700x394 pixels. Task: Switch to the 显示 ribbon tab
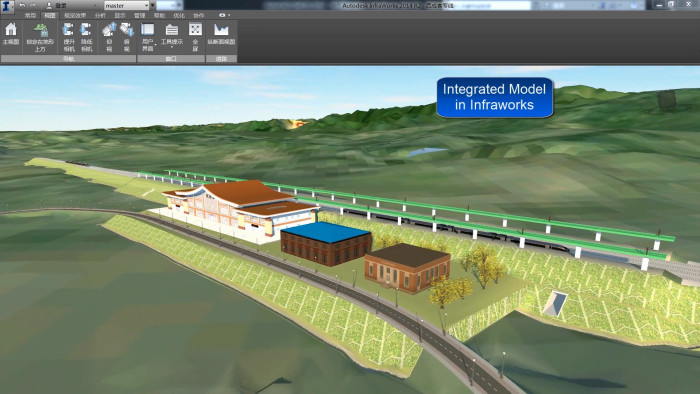click(120, 15)
